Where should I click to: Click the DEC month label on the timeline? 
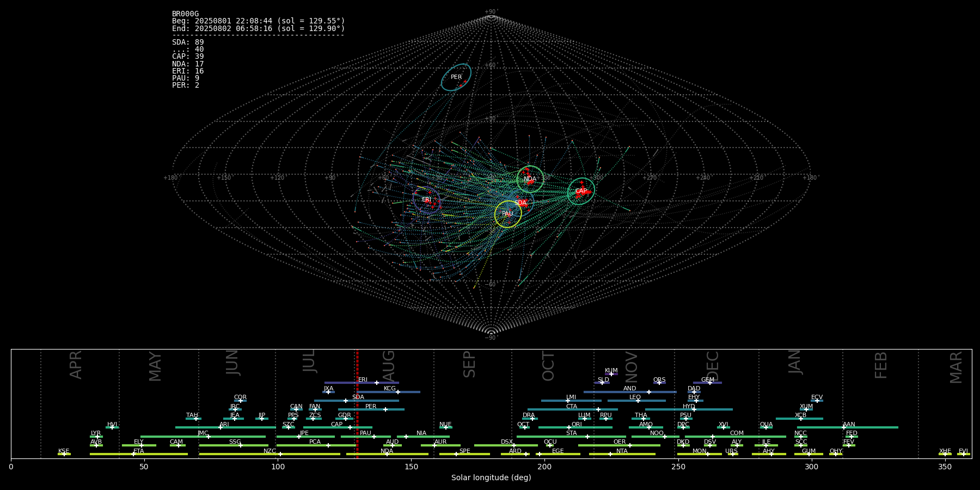pos(713,365)
